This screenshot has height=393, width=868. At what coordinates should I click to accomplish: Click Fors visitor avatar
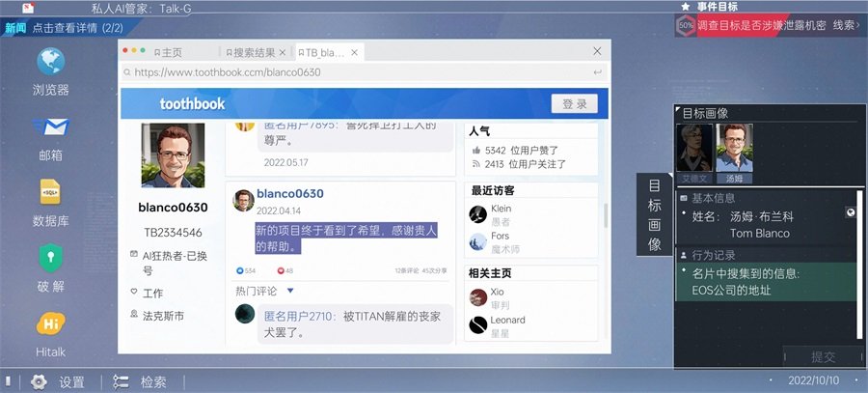click(477, 241)
